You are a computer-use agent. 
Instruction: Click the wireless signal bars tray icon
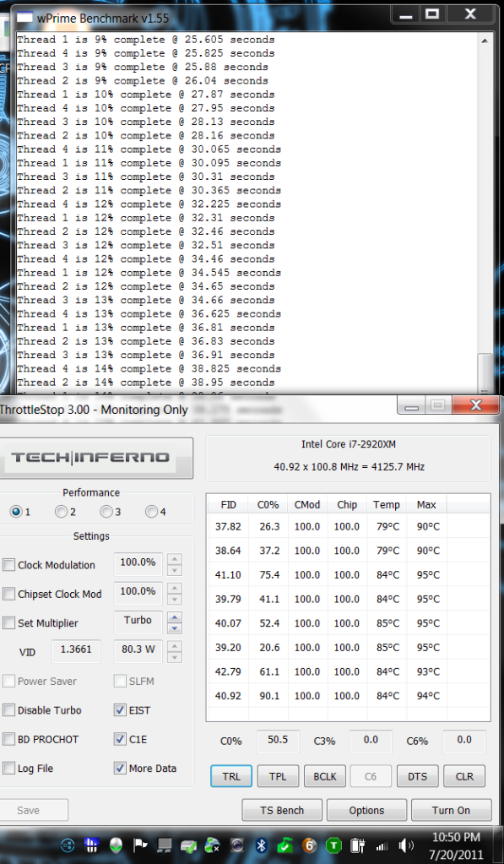point(382,845)
